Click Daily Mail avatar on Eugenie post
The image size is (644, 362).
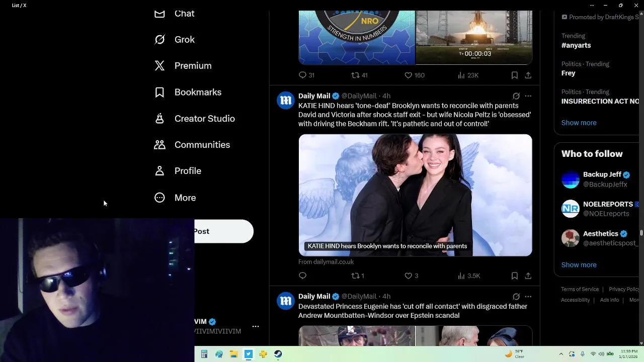[x=286, y=301]
